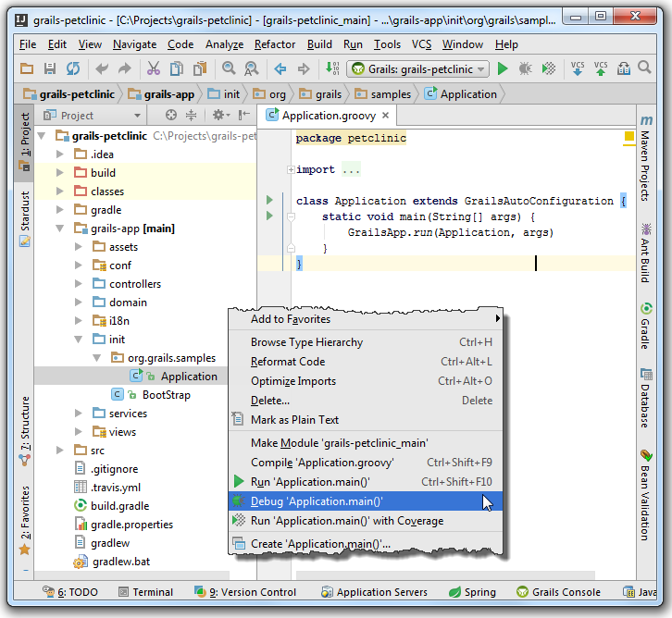
Task: Expand the build folder in project tree
Action: (x=60, y=173)
